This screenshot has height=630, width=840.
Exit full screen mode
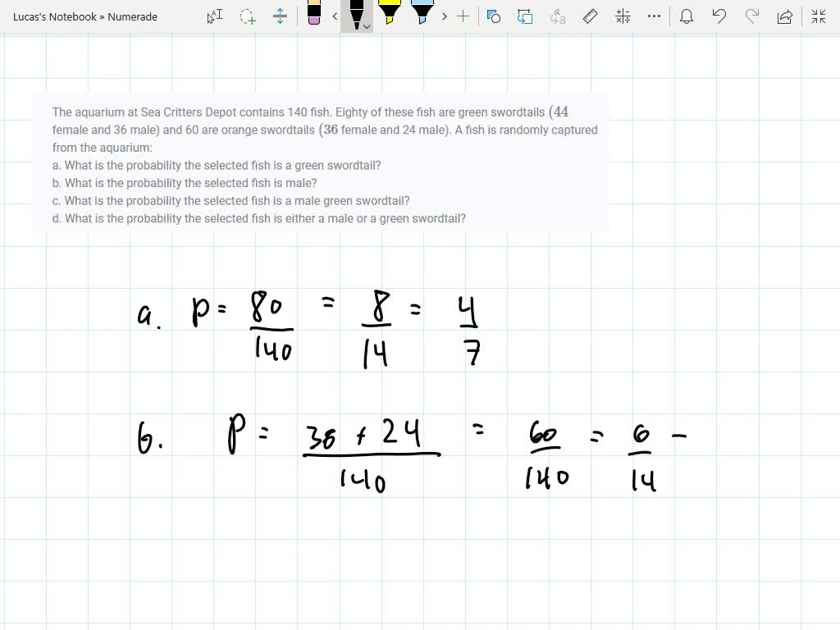pyautogui.click(x=818, y=16)
